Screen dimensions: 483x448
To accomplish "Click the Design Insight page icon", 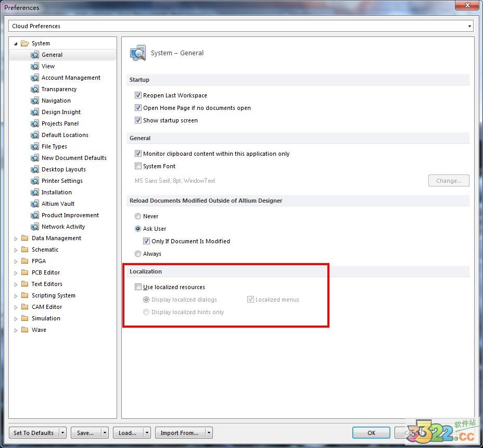I will [x=35, y=112].
